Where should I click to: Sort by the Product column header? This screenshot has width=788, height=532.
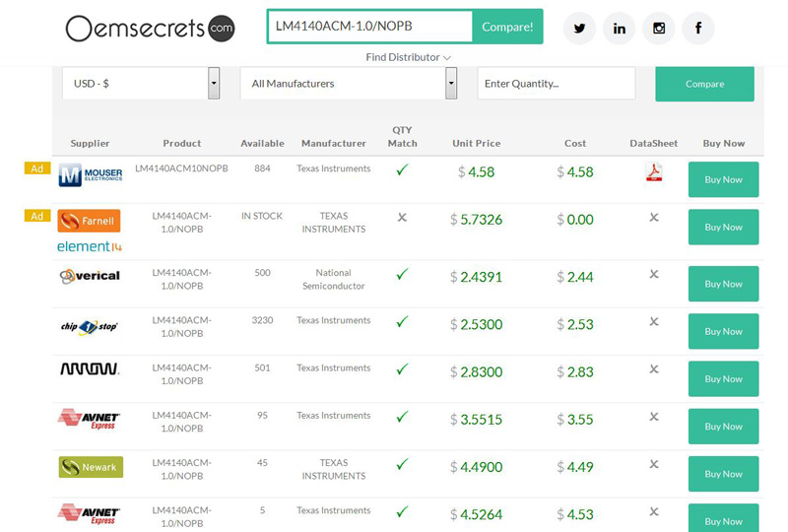(182, 143)
